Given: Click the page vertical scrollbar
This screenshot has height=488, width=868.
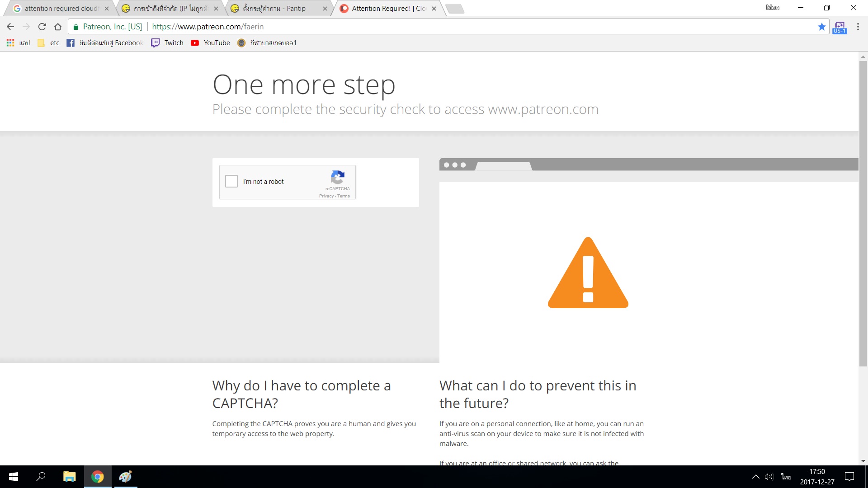Looking at the screenshot, I should [x=863, y=212].
